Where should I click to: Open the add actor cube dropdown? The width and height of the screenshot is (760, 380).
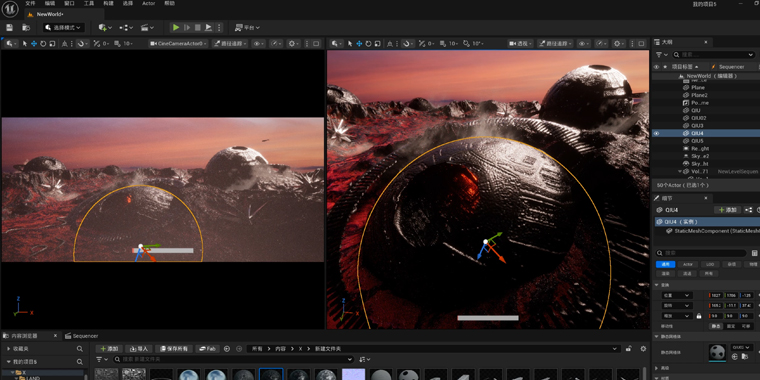point(105,28)
